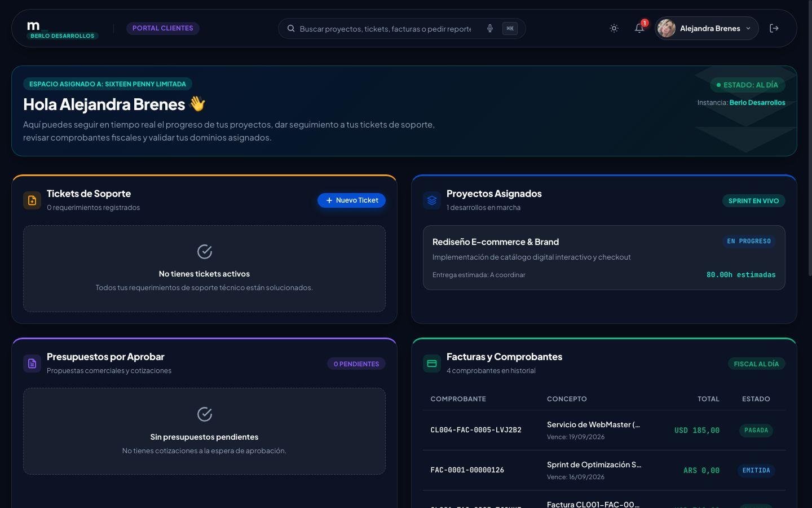Click the Estado column header
The height and width of the screenshot is (508, 812).
point(756,399)
